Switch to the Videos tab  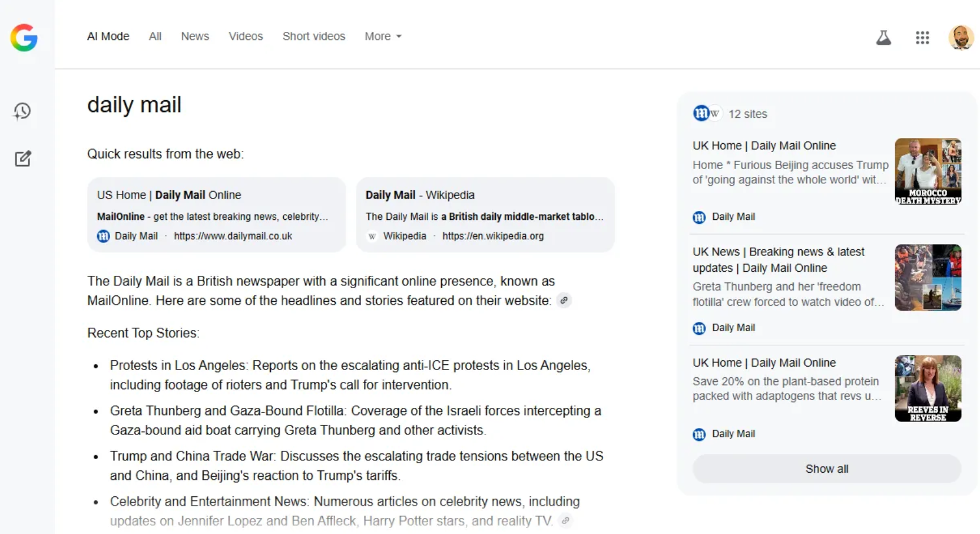246,37
